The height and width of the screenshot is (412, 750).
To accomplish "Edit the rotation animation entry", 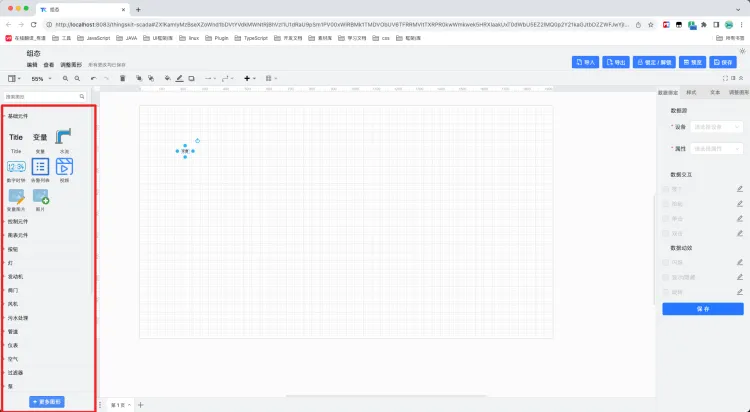I will coord(739,292).
